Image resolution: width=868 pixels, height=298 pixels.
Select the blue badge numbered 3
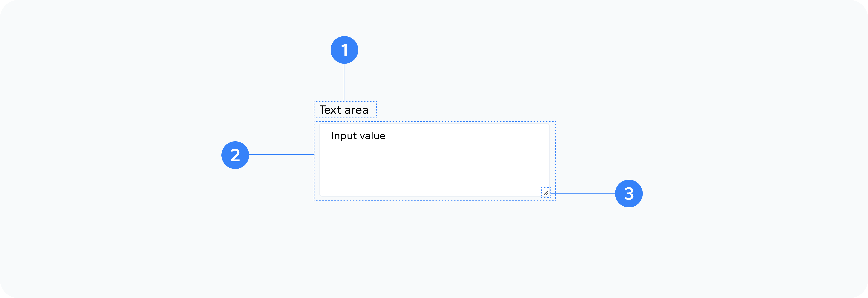(x=629, y=193)
